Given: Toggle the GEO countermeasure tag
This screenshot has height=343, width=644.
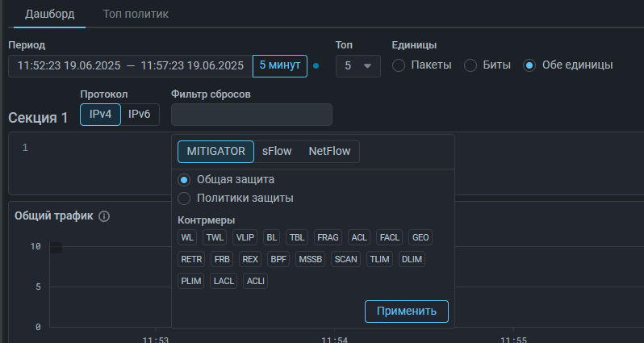Looking at the screenshot, I should coord(420,237).
